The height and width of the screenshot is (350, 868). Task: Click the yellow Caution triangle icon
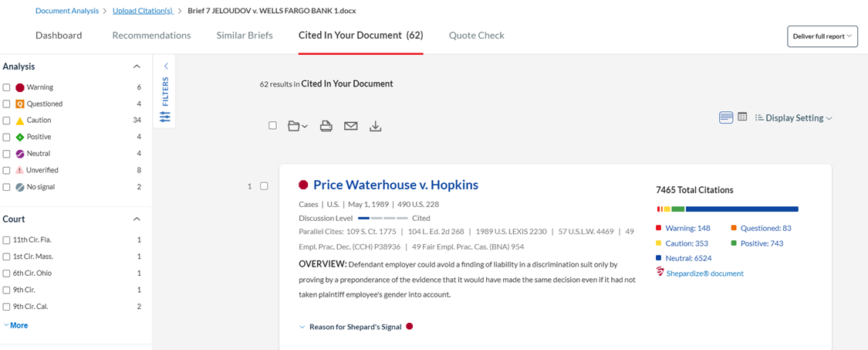[x=20, y=121]
